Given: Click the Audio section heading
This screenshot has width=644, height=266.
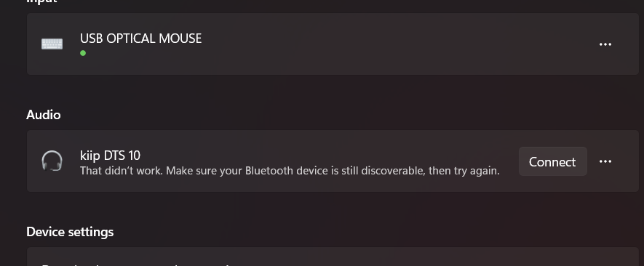Looking at the screenshot, I should tap(44, 115).
